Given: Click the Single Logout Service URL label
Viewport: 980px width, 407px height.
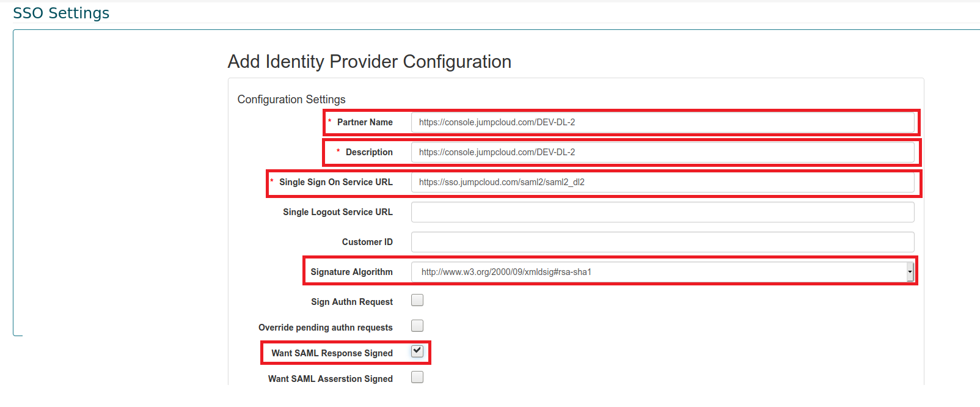Looking at the screenshot, I should [337, 212].
